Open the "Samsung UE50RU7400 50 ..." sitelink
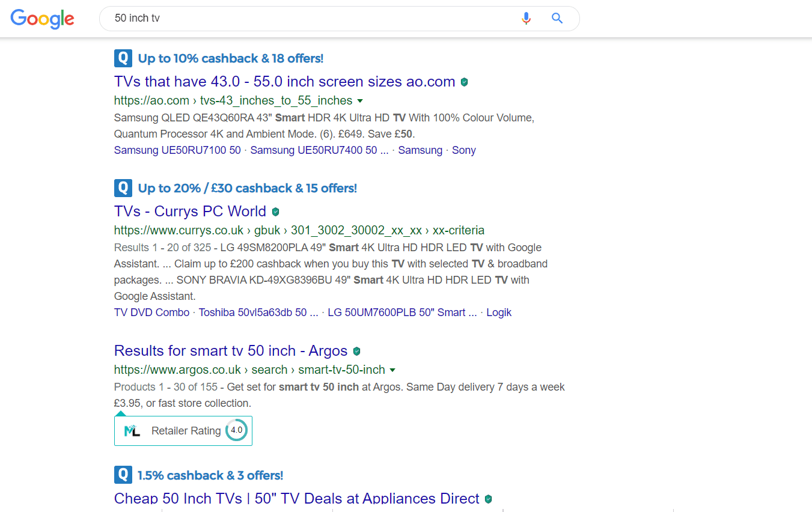Image resolution: width=812 pixels, height=512 pixels. click(x=319, y=150)
